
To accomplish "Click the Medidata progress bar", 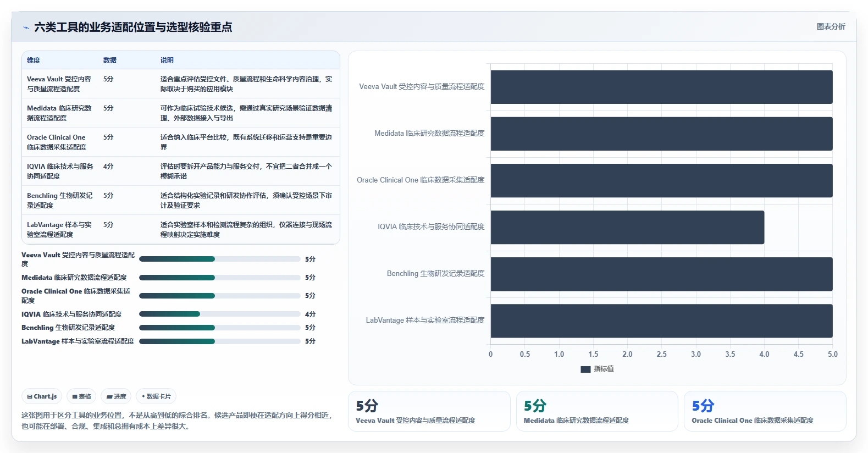I will [x=220, y=278].
